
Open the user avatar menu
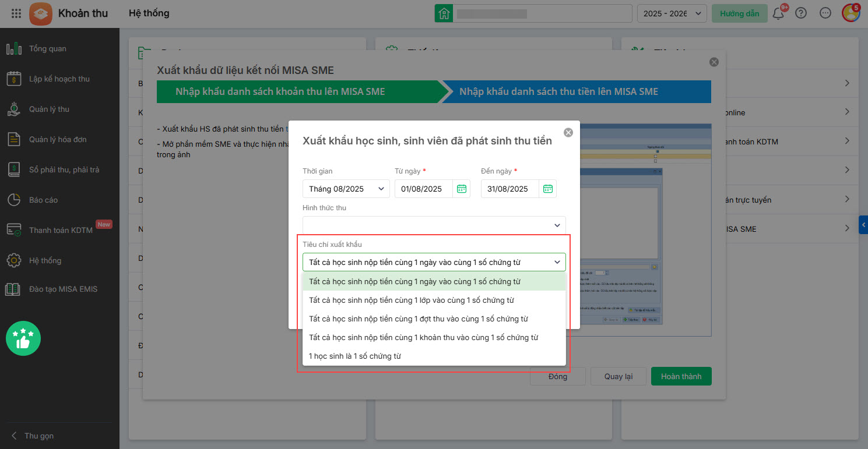(x=851, y=13)
